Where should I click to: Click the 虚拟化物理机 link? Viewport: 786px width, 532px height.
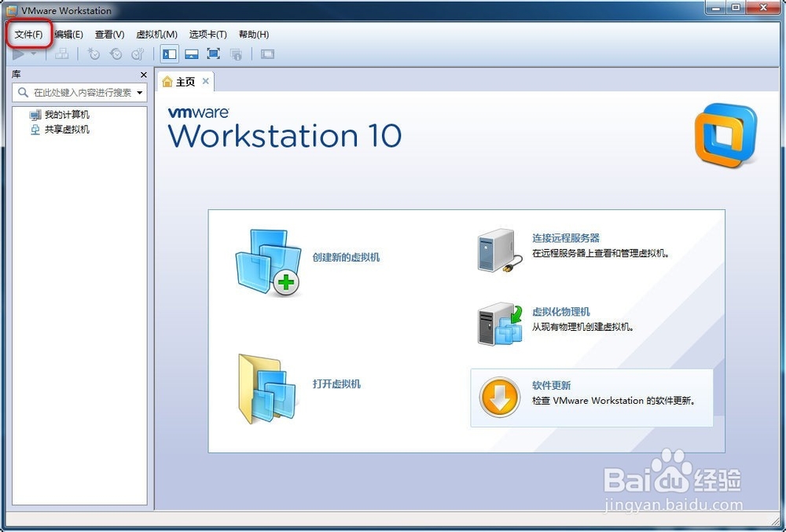(x=561, y=312)
